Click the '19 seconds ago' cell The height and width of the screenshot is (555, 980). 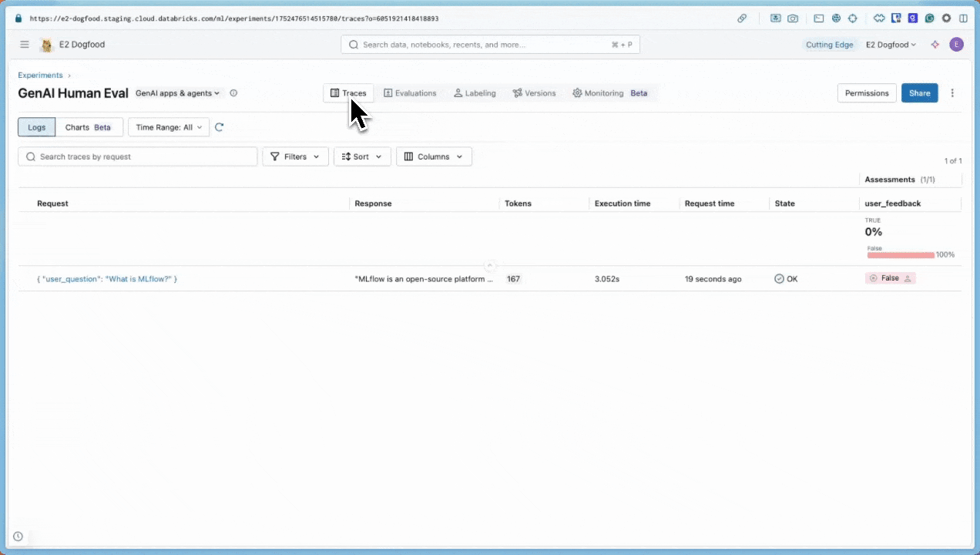pos(713,279)
